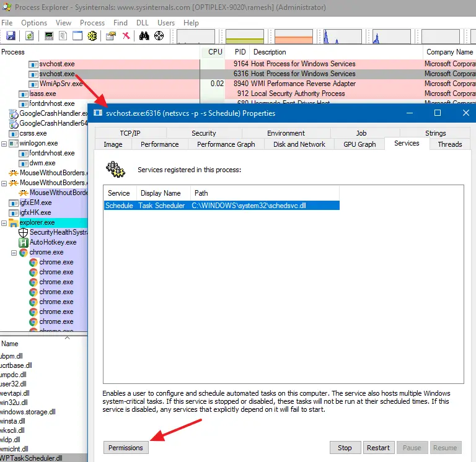This screenshot has height=462, width=476.
Task: Switch to the Strings tab
Action: [435, 133]
